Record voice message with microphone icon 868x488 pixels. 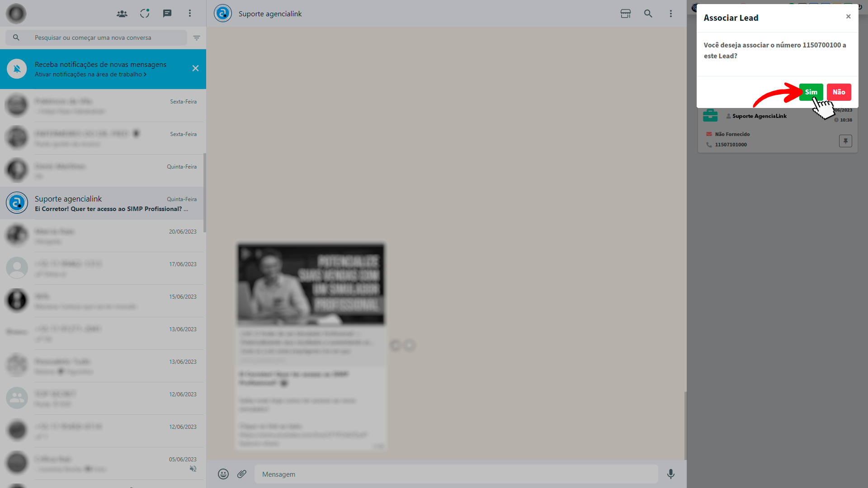click(x=671, y=474)
